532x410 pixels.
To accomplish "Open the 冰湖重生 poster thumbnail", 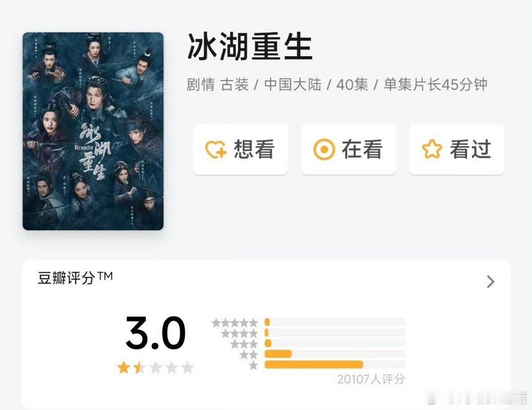I will tap(94, 130).
